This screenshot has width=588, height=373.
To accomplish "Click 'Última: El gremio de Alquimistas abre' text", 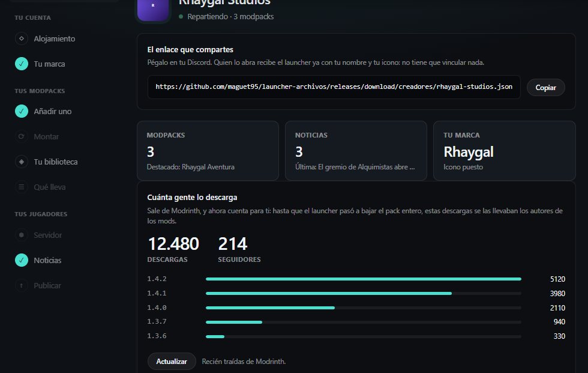I will point(355,167).
